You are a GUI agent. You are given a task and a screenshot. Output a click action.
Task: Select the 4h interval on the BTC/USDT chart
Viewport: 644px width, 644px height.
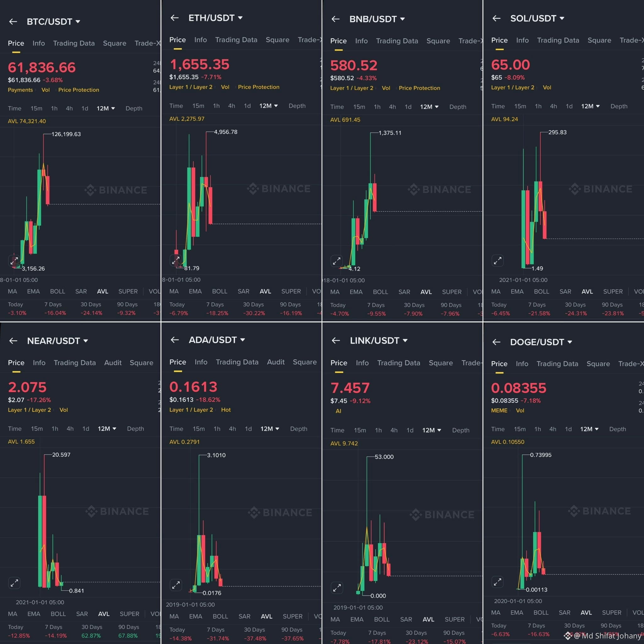[x=69, y=108]
